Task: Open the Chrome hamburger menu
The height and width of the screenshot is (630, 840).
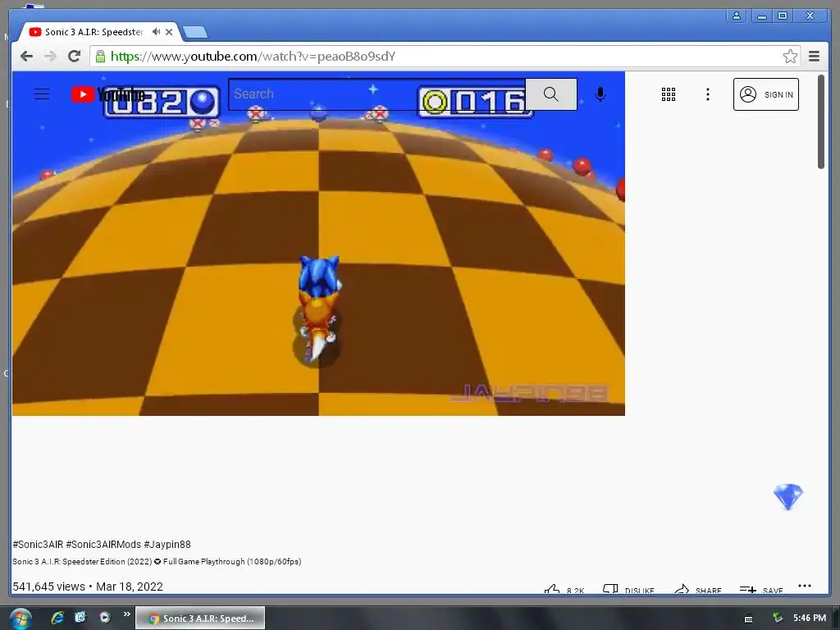Action: coord(814,57)
